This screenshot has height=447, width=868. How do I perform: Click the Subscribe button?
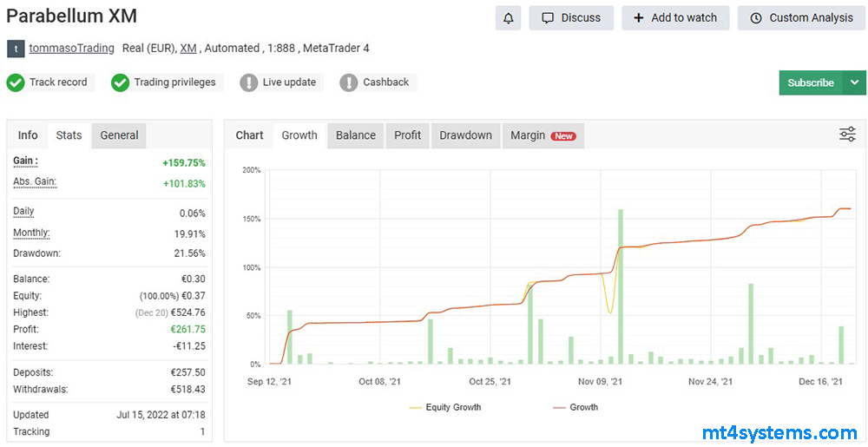[x=811, y=82]
